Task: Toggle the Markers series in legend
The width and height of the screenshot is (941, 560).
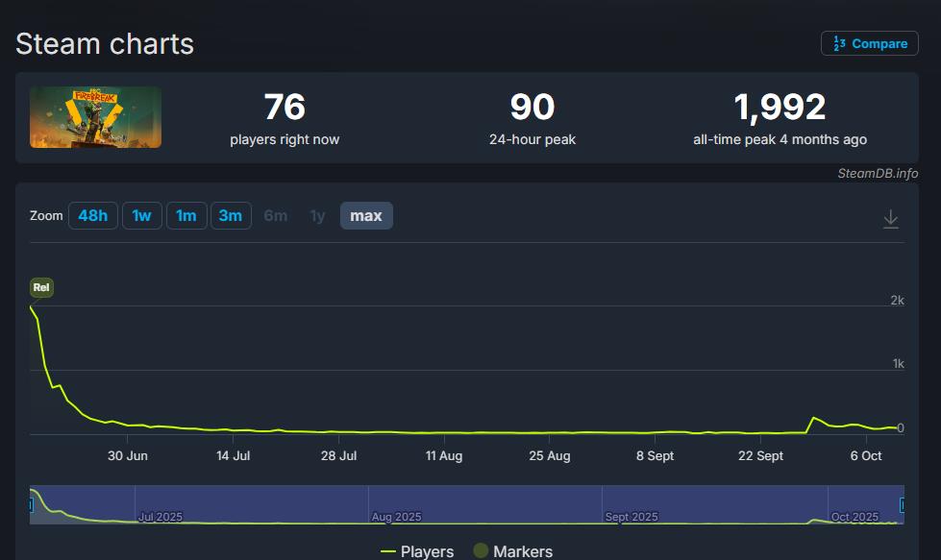Action: (x=513, y=551)
